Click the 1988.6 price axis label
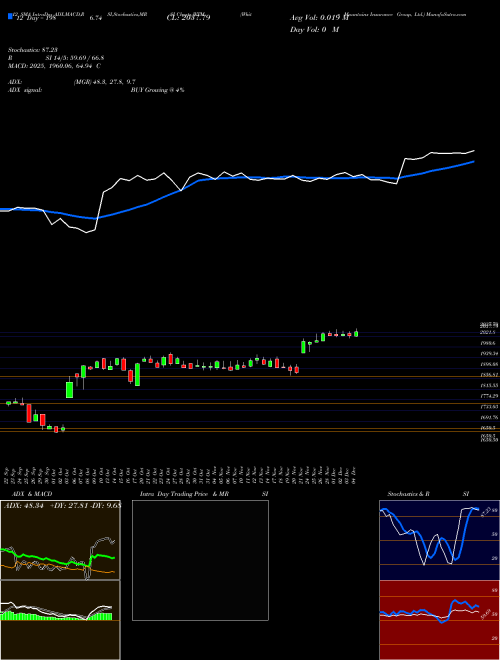The height and width of the screenshot is (660, 500). (489, 343)
